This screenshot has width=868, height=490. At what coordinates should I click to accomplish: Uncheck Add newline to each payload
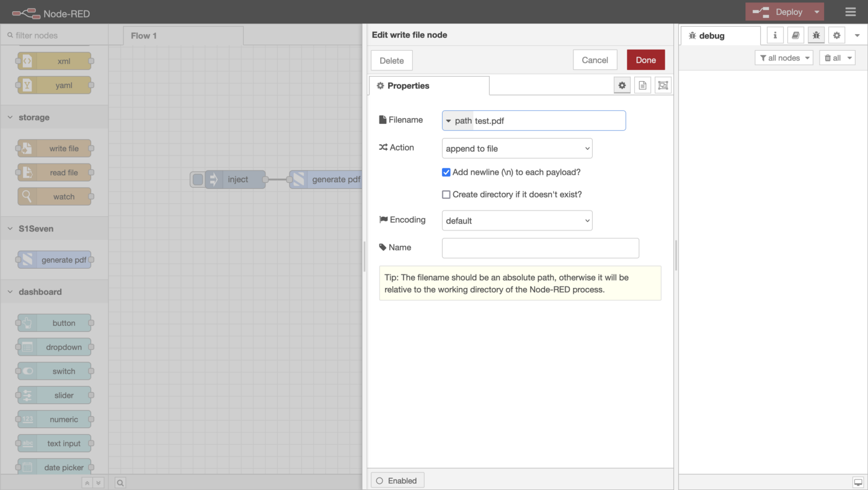(446, 172)
